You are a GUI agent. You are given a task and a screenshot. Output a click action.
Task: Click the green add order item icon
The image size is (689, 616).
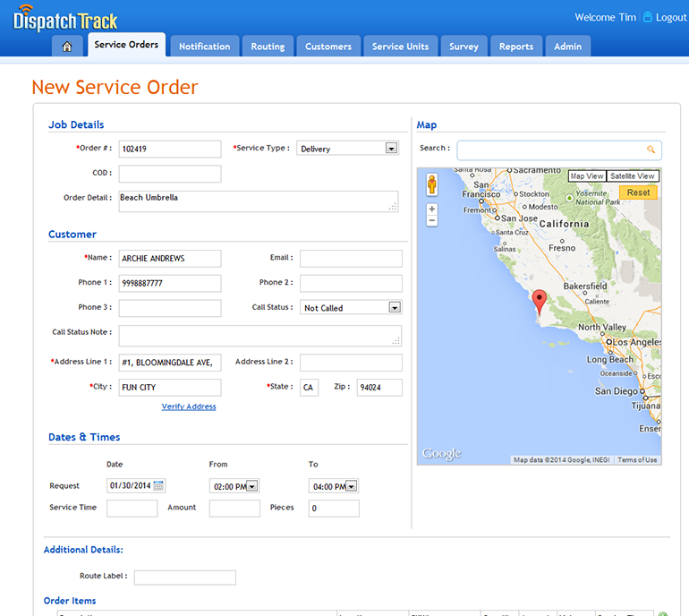pyautogui.click(x=662, y=613)
